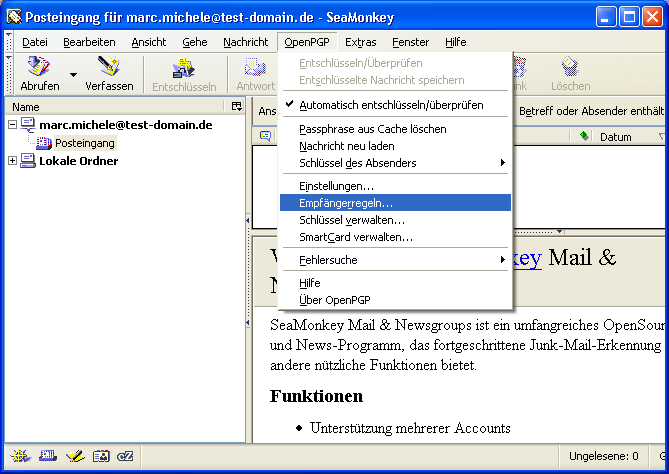Click the Verfassen compose icon
This screenshot has width=669, height=474.
pyautogui.click(x=109, y=67)
